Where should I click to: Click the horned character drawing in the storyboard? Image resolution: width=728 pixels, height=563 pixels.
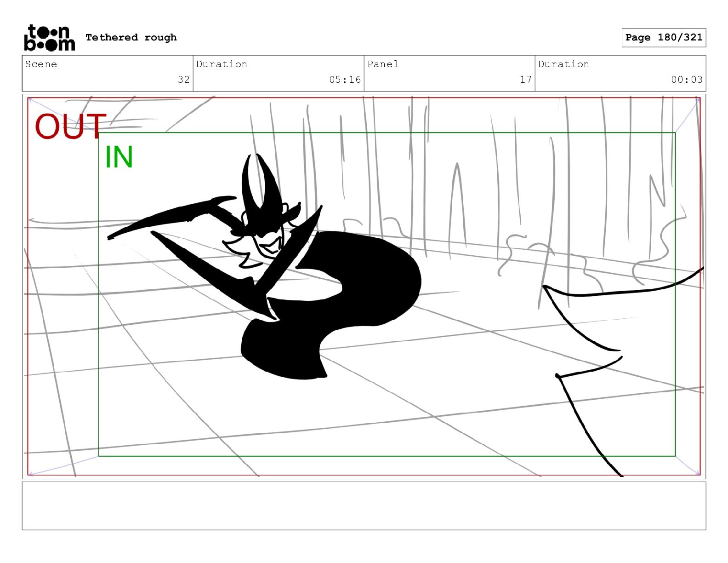point(264,267)
